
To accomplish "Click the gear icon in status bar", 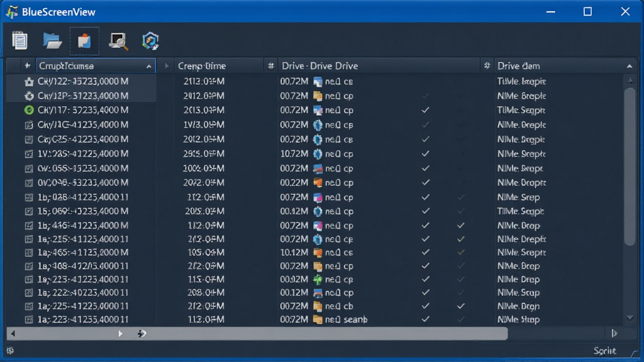I will coord(10,351).
